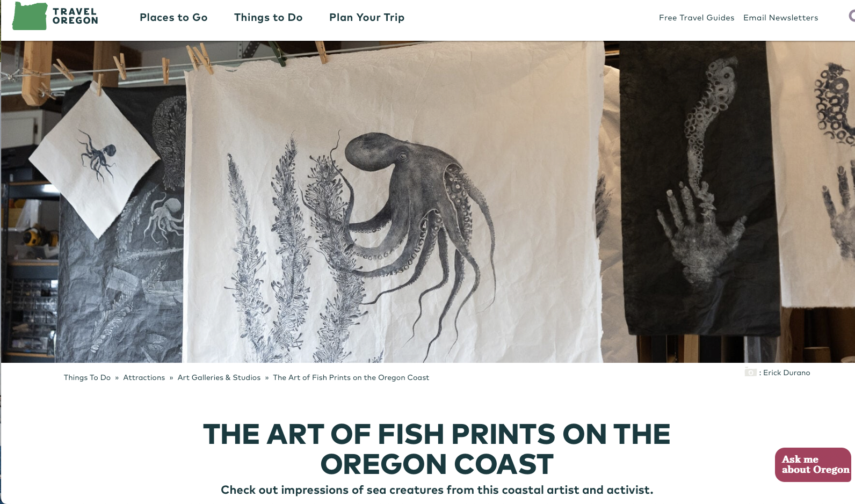Select the Attractions breadcrumb link
This screenshot has height=504, width=855.
click(144, 377)
